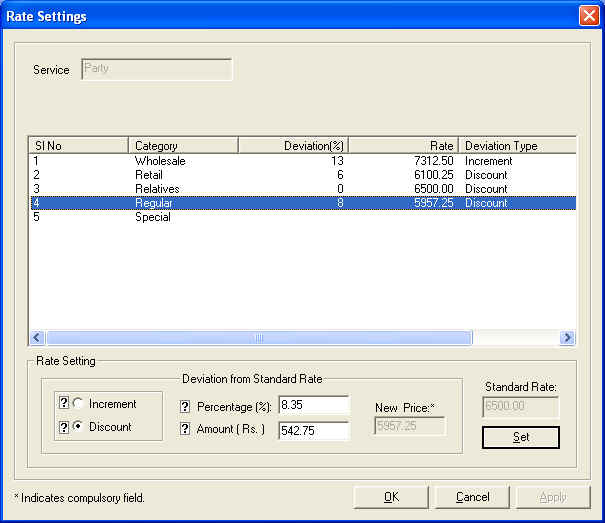
Task: Click Sl No 5 cell
Action: point(36,217)
